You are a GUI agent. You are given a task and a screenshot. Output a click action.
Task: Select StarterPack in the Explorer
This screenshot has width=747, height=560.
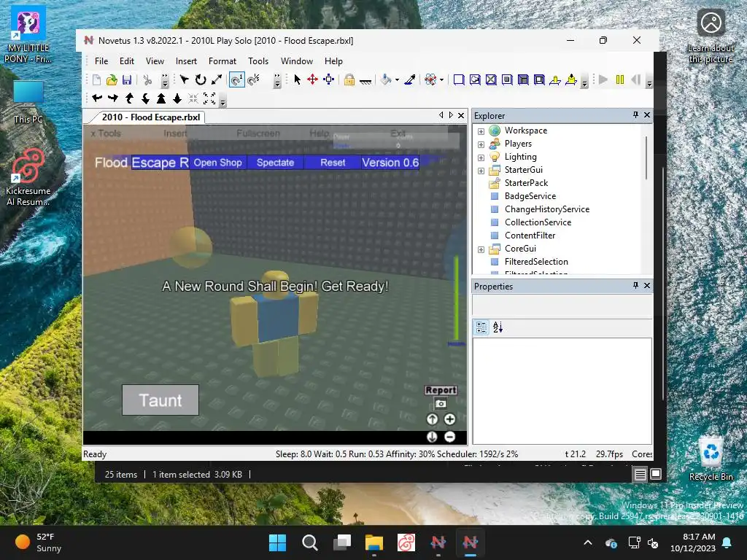(526, 183)
